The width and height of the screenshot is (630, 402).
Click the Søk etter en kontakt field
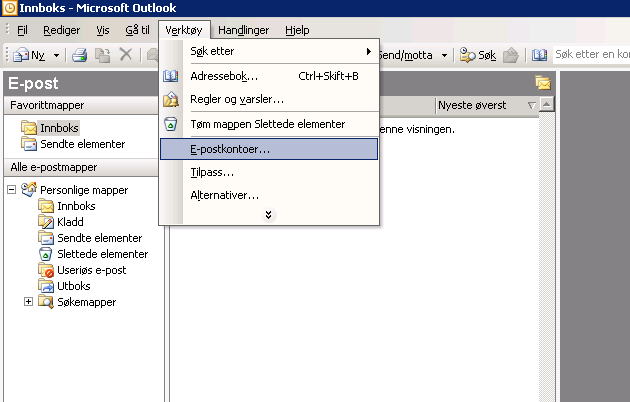click(x=591, y=54)
